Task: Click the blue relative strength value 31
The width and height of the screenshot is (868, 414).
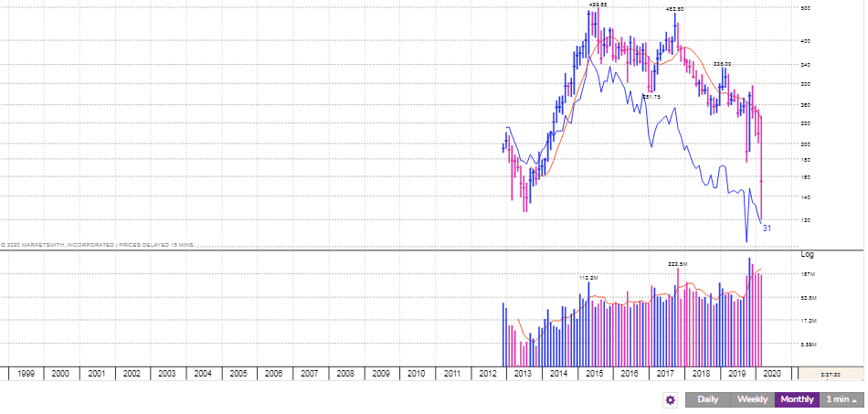Action: (x=767, y=228)
